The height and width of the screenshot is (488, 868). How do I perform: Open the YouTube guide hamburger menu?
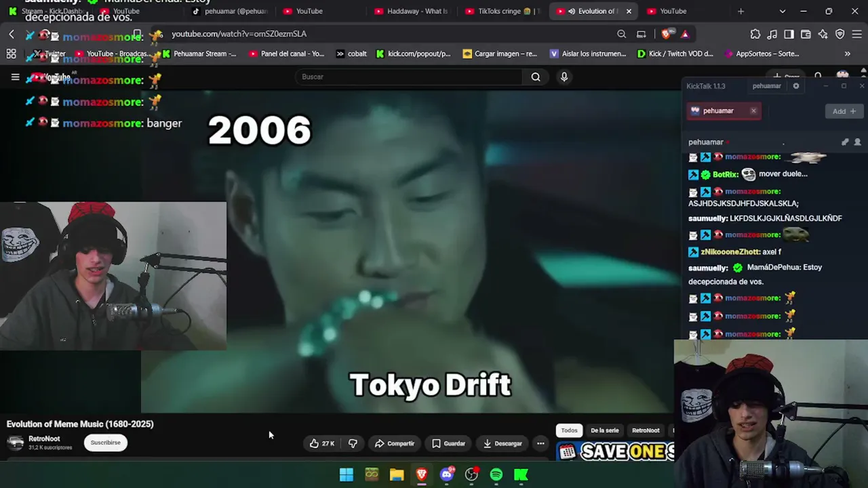point(15,77)
